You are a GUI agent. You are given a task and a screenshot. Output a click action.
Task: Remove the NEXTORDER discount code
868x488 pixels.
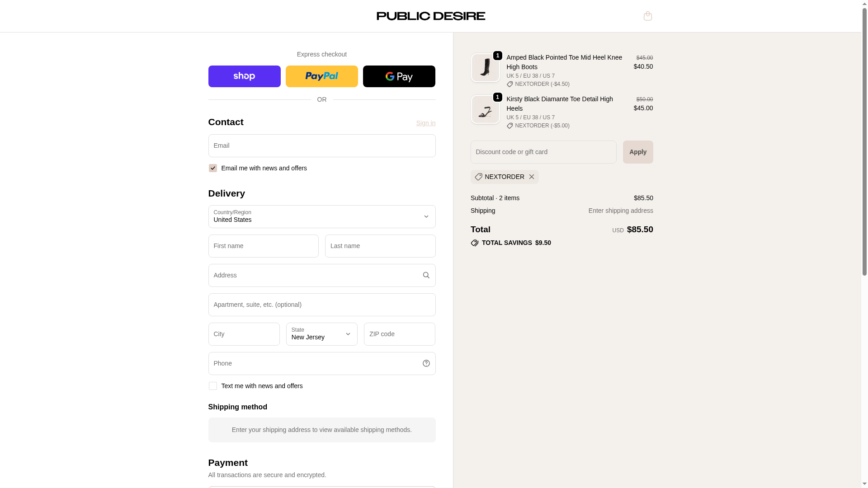[532, 177]
